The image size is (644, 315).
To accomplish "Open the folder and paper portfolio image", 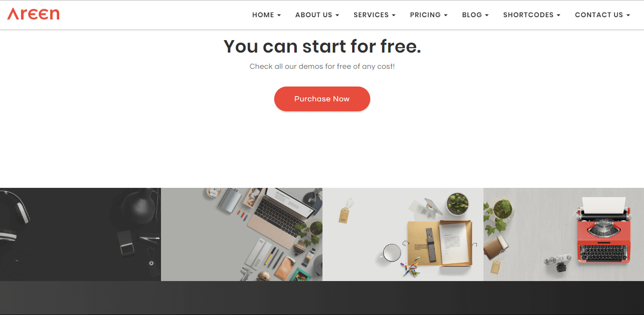I will pyautogui.click(x=403, y=234).
